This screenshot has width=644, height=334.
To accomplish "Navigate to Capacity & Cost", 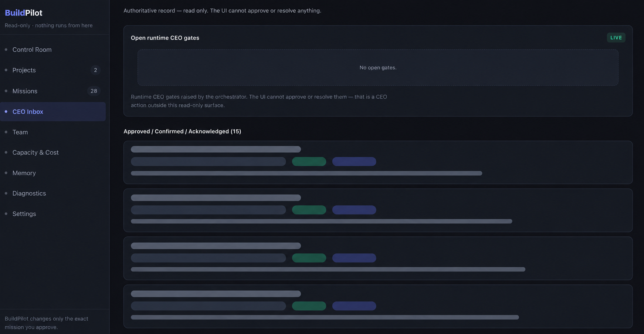I will [53, 152].
